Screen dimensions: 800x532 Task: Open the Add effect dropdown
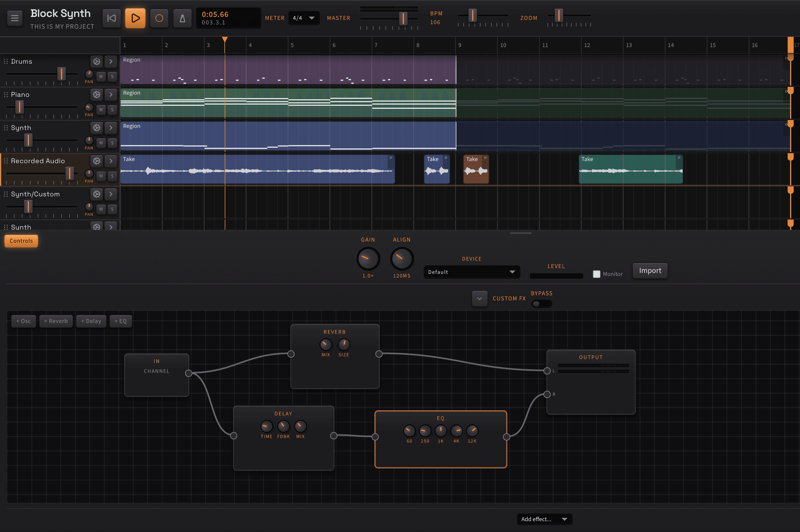click(544, 519)
